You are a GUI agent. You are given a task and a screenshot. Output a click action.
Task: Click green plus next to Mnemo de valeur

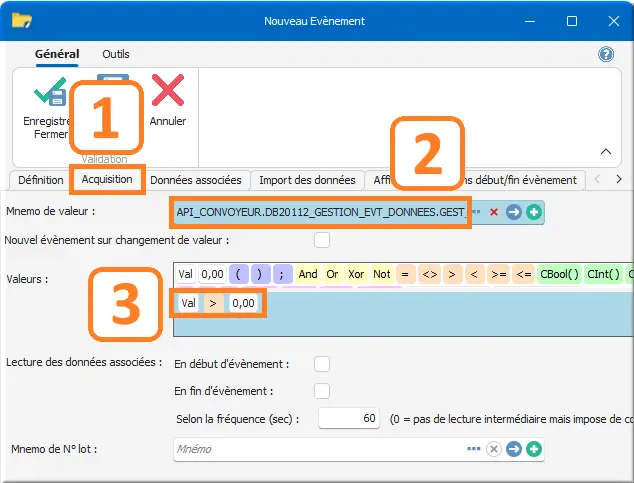534,212
